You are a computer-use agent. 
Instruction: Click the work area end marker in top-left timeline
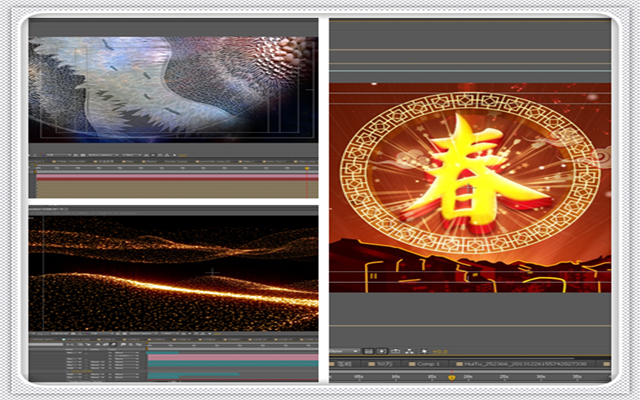click(309, 168)
